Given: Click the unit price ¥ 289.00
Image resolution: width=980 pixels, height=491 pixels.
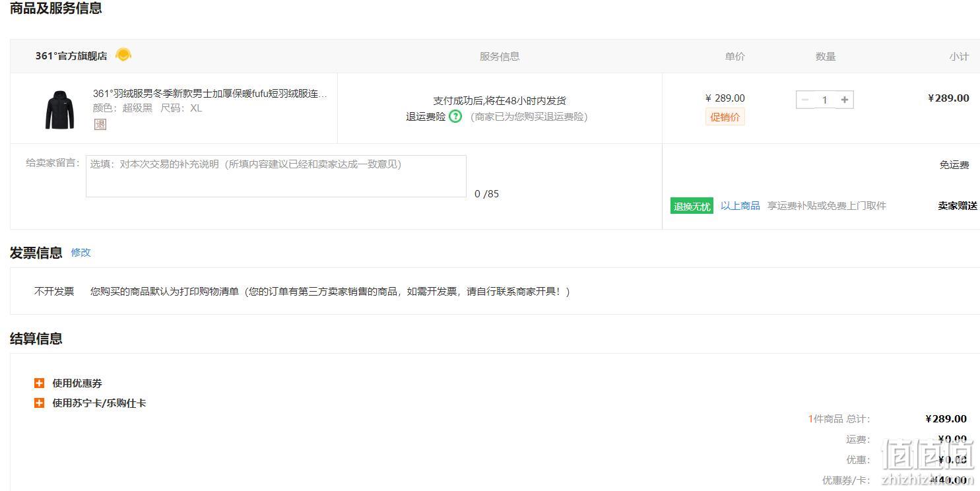Looking at the screenshot, I should pyautogui.click(x=725, y=98).
